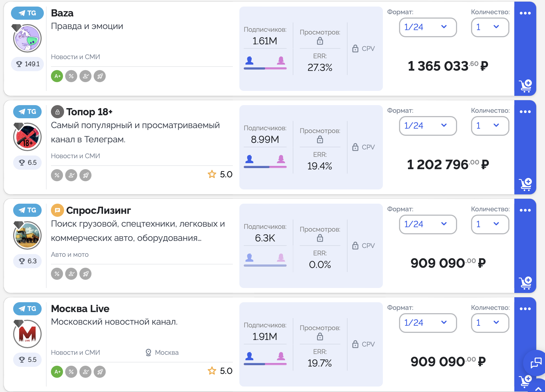Expand Количество dropdown for СпросЛизинг
545x392 pixels.
pyautogui.click(x=490, y=224)
